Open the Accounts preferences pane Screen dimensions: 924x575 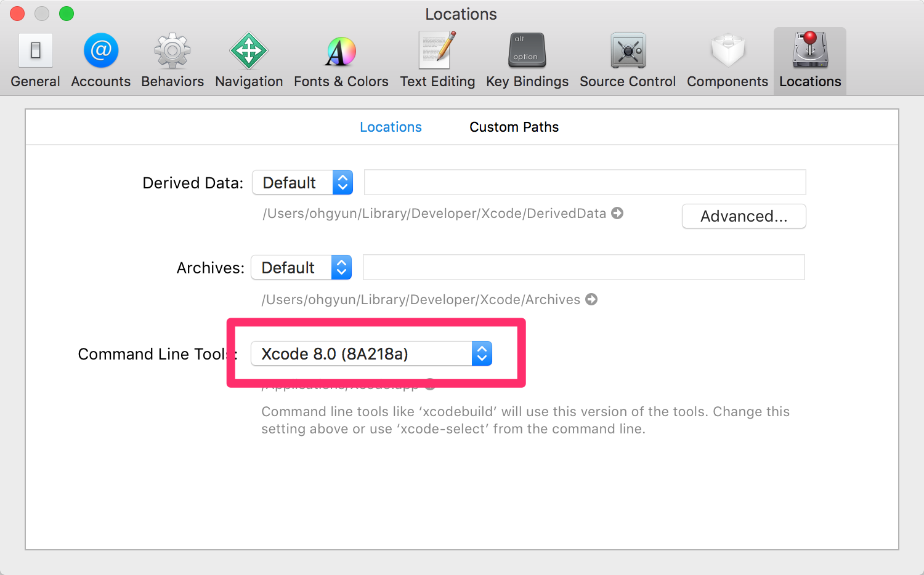click(x=101, y=61)
